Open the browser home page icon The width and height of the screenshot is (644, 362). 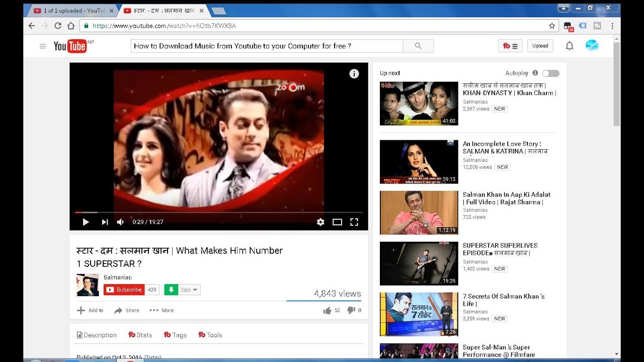[71, 26]
